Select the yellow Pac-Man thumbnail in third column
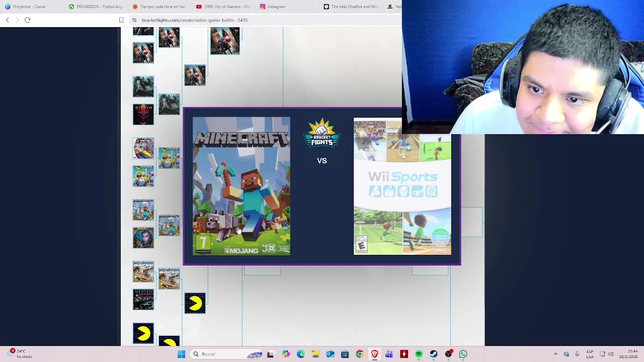 [195, 303]
